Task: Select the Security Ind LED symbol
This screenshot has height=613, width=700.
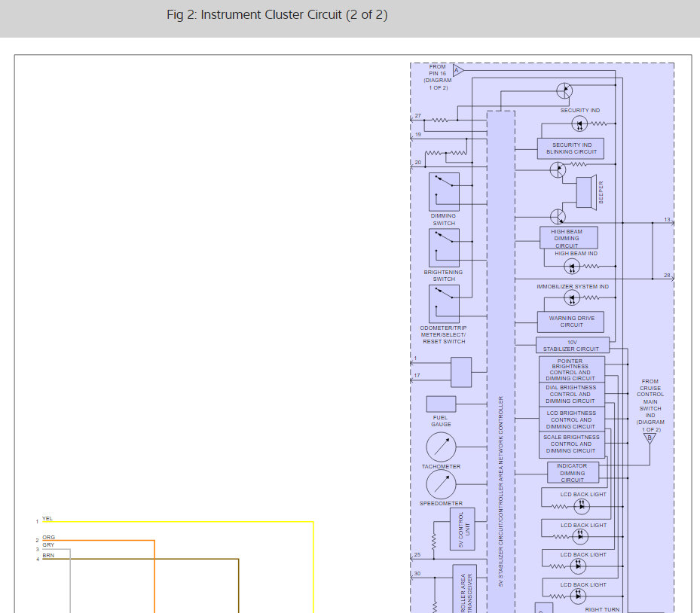Action: (579, 124)
